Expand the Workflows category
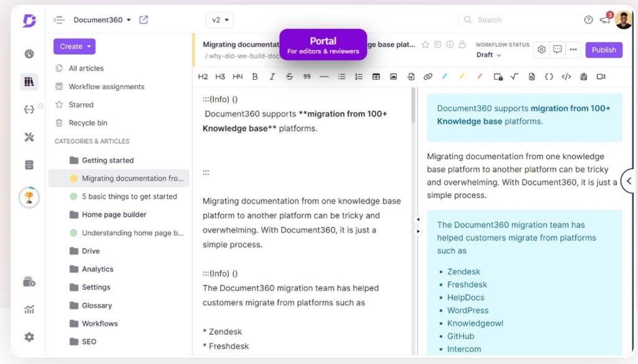The image size is (638, 364). (x=94, y=324)
